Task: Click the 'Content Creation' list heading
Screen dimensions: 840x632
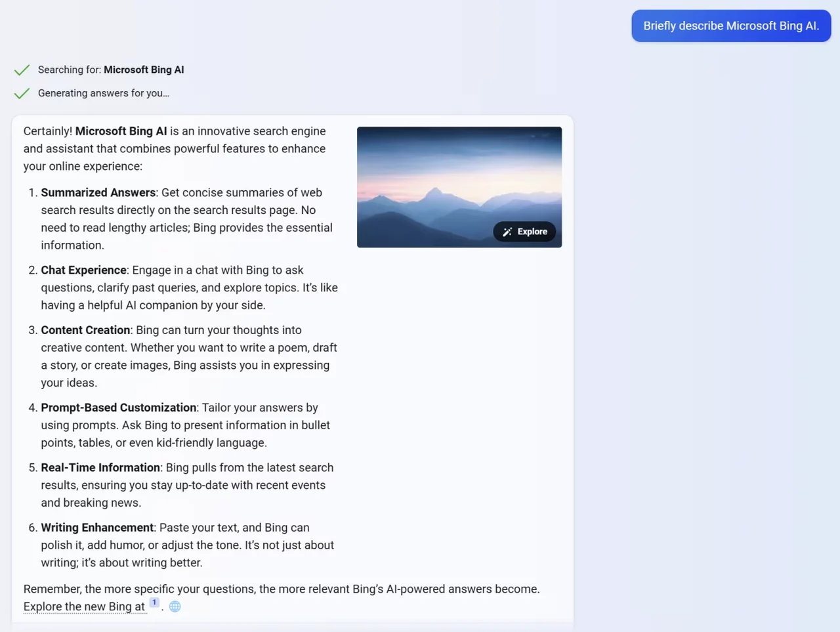Action: point(85,330)
